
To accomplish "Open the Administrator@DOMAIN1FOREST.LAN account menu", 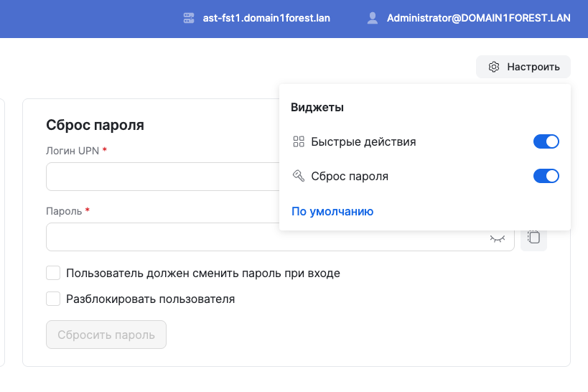I will (x=478, y=19).
